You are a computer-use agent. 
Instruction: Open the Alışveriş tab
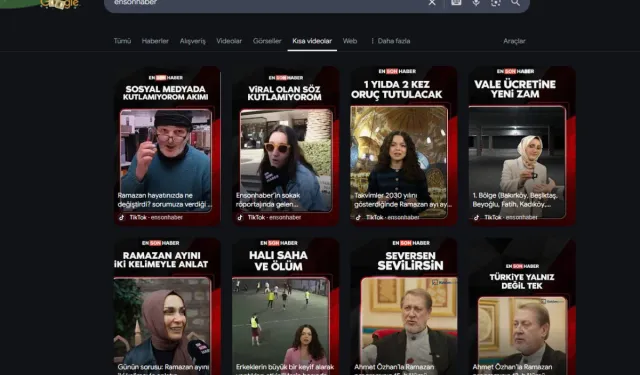[193, 41]
